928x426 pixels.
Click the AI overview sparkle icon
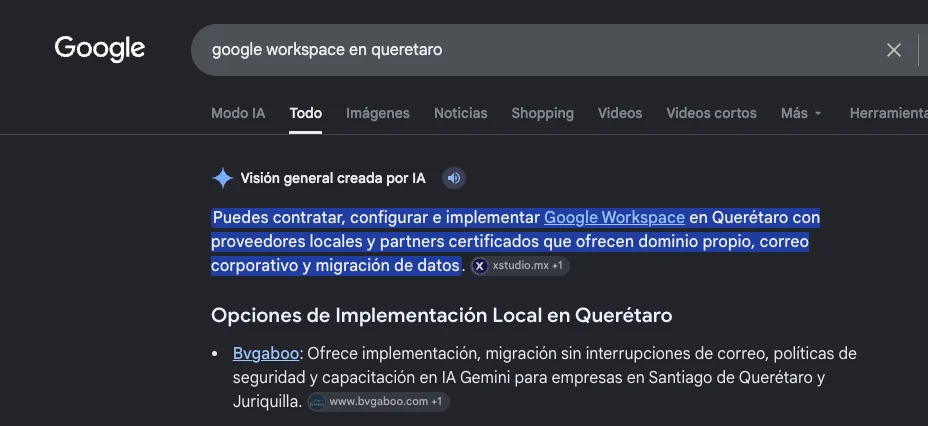223,178
